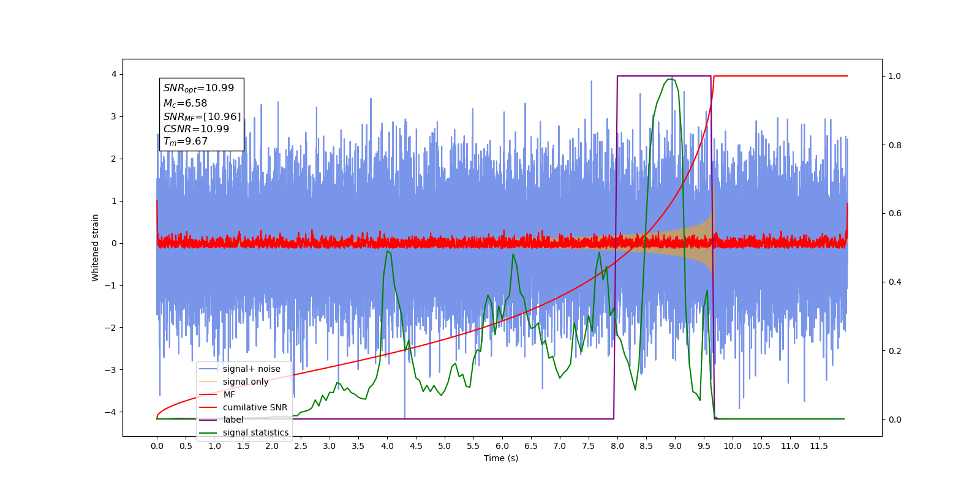Viewport: 980px width, 490px height.
Task: Click the x-axis tick label 4.0
Action: [387, 446]
